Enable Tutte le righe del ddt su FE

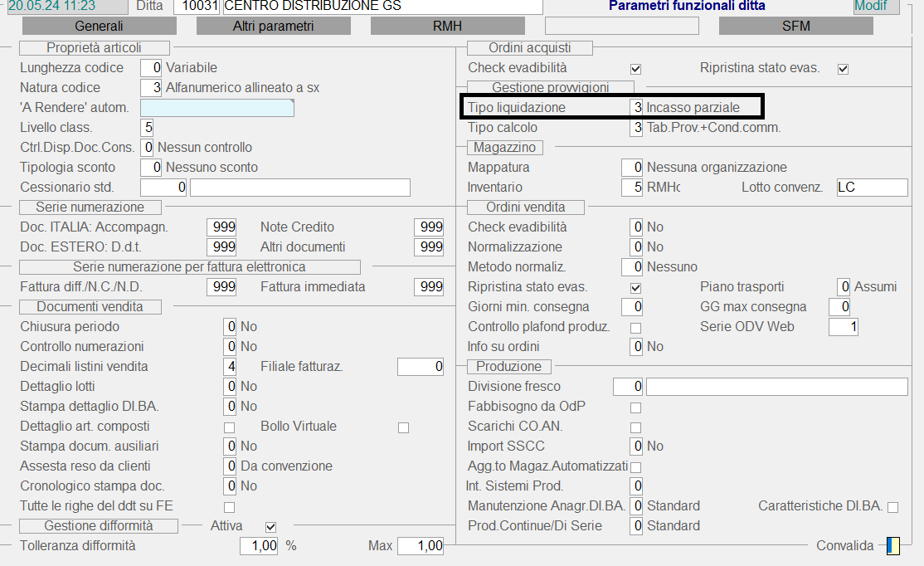pyautogui.click(x=230, y=507)
